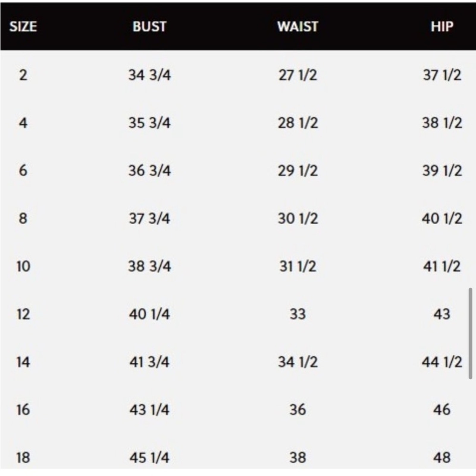Click the WAIST column header

(x=298, y=26)
